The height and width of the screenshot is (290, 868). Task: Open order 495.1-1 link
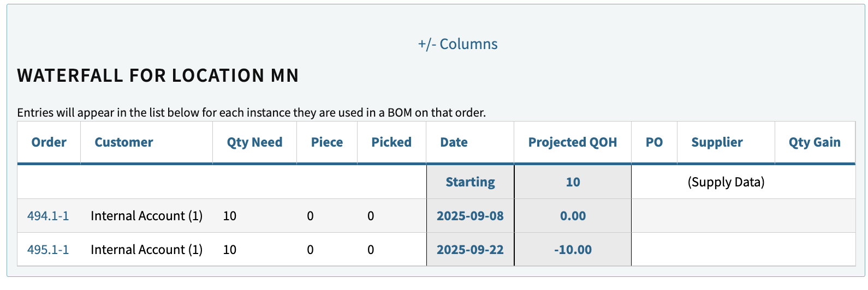pyautogui.click(x=48, y=250)
